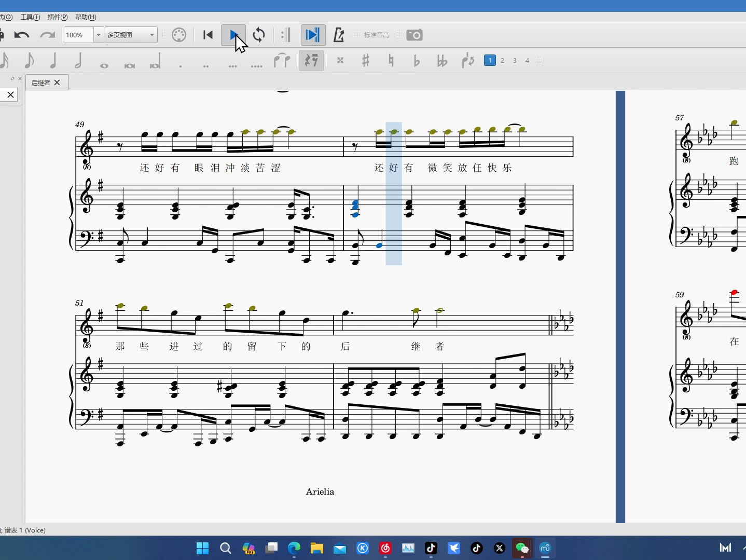Toggle pan score during playback
The width and height of the screenshot is (746, 560).
coord(313,35)
